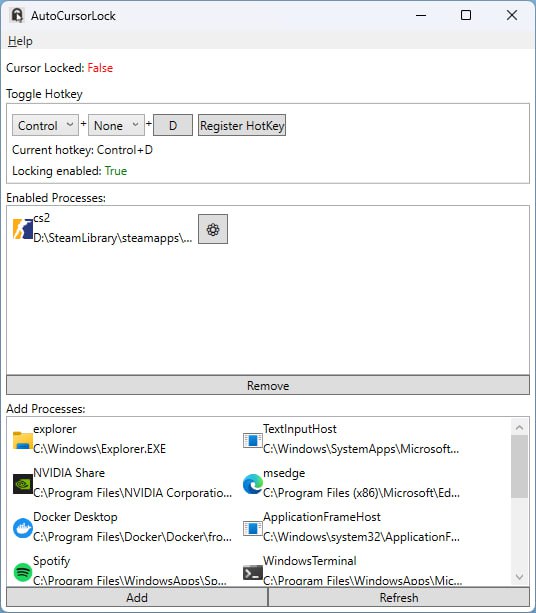This screenshot has width=536, height=613.
Task: Click the Locking enabled True value
Action: 116,171
